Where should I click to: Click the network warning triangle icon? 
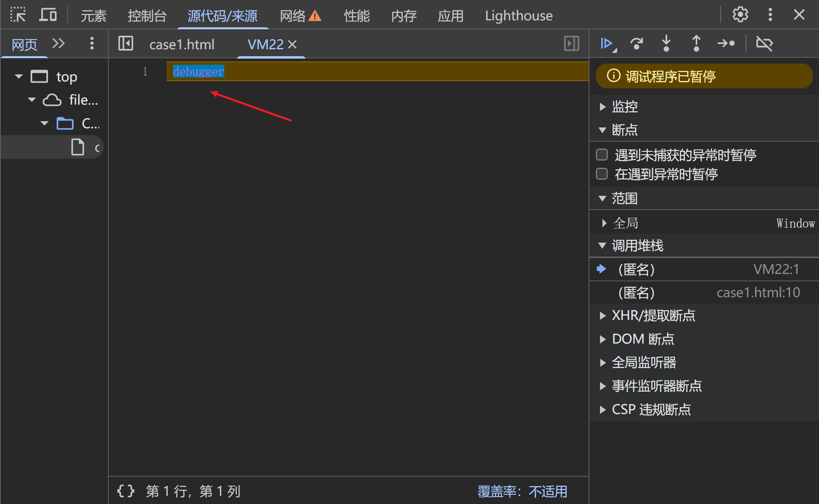[315, 16]
